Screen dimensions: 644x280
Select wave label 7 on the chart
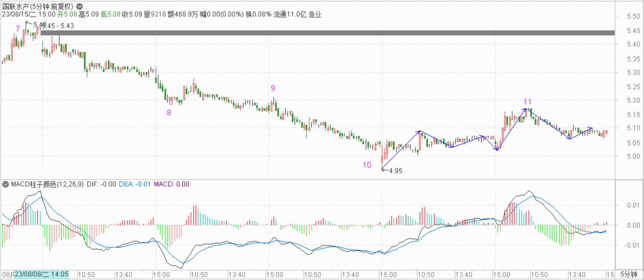click(18, 29)
